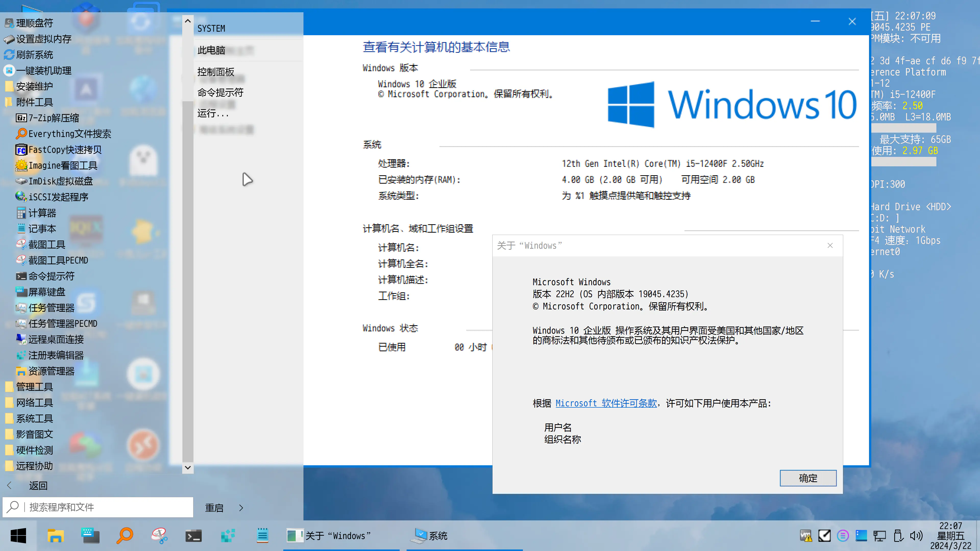
Task: Open FastCopy快速拷贝 entry
Action: tap(65, 150)
